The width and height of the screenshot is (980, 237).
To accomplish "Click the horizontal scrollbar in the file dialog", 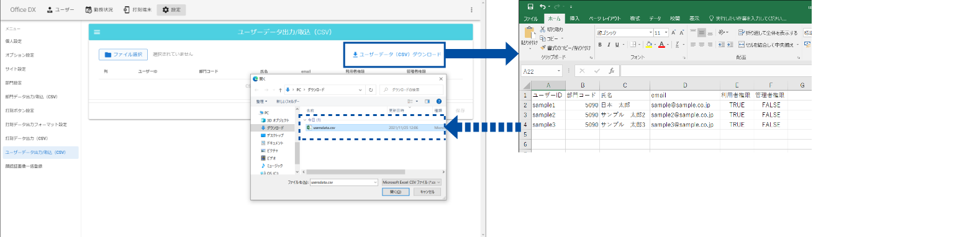I will pyautogui.click(x=356, y=172).
